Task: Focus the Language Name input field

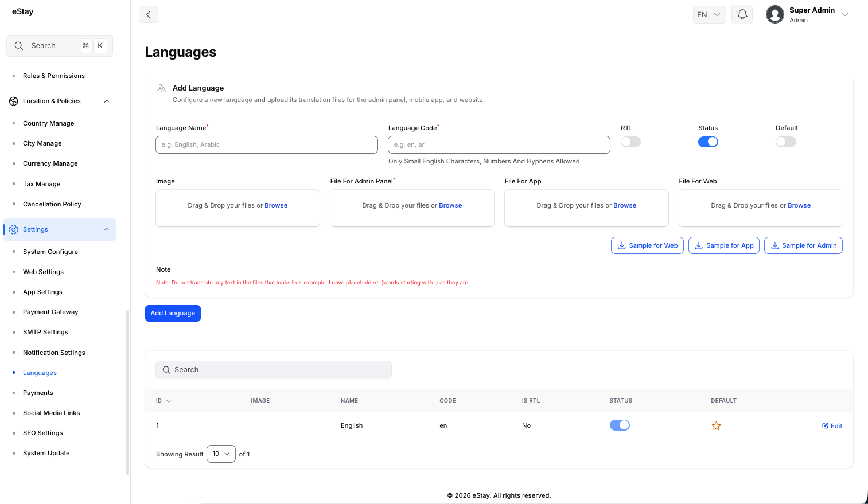Action: click(267, 144)
